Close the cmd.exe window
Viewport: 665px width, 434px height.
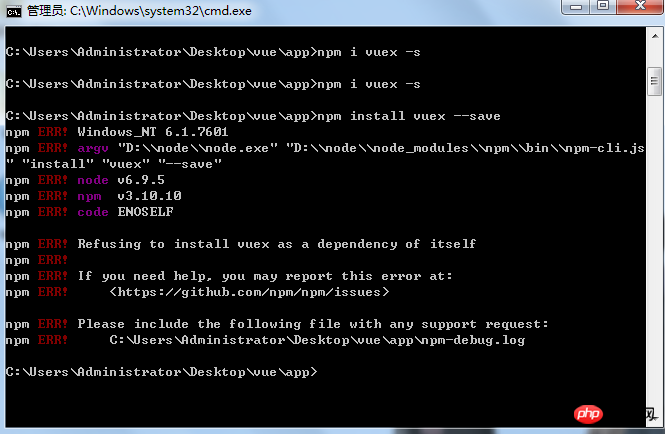pyautogui.click(x=640, y=6)
